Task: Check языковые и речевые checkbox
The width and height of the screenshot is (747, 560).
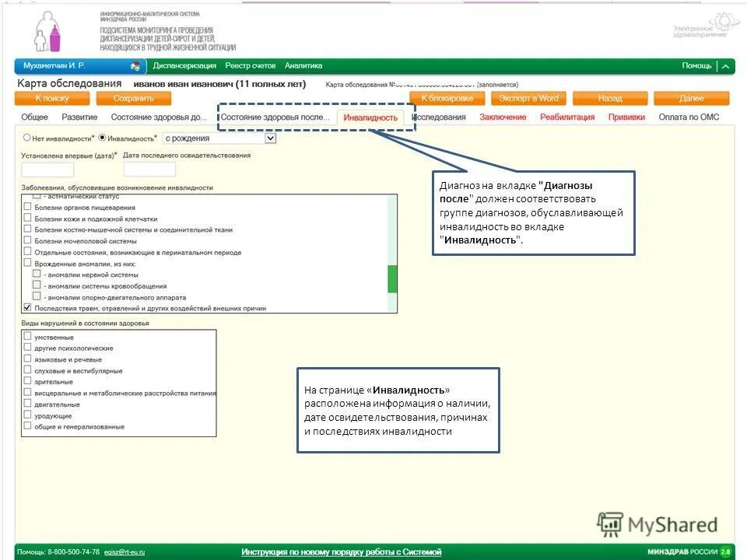Action: click(28, 359)
